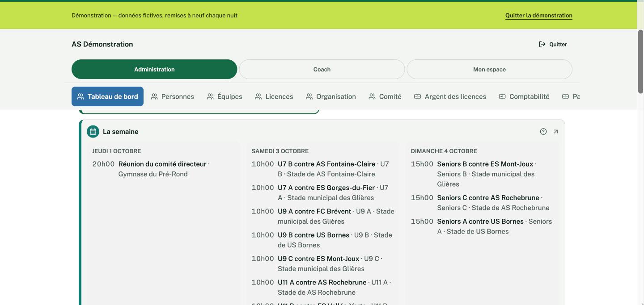
Task: Open U9 A contre FC Brévent match
Action: click(314, 211)
